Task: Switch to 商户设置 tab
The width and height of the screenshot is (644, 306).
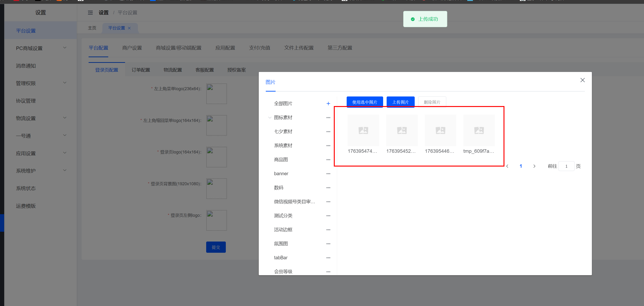Action: click(132, 48)
